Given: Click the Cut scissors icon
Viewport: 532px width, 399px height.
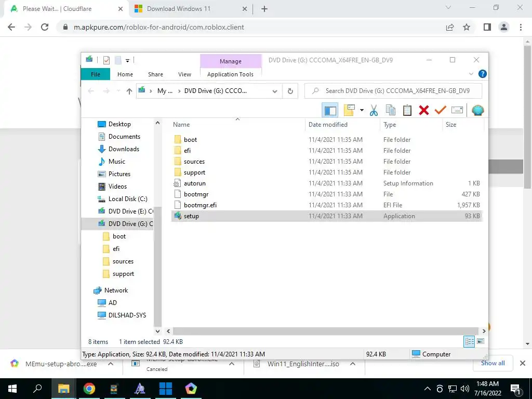Looking at the screenshot, I should click(374, 110).
